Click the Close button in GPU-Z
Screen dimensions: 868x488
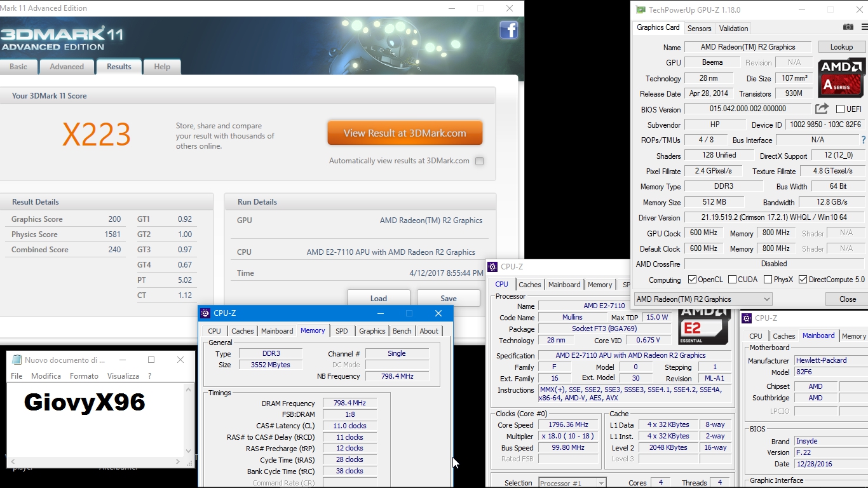(x=848, y=299)
